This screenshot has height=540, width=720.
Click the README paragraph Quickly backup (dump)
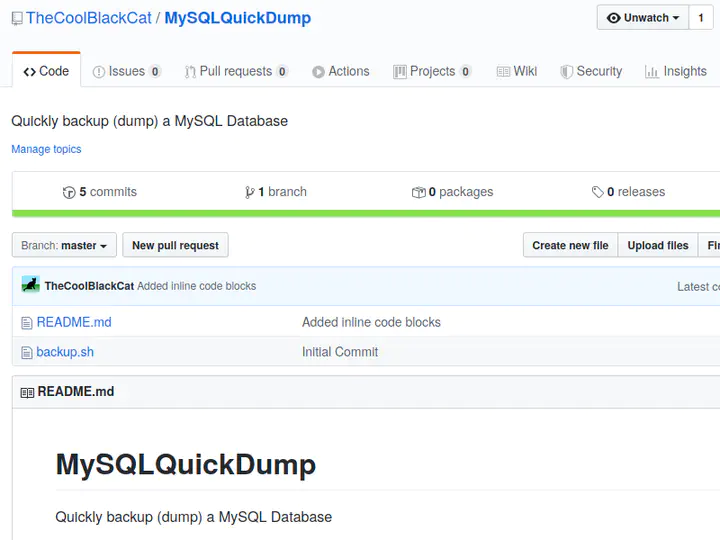tap(193, 517)
